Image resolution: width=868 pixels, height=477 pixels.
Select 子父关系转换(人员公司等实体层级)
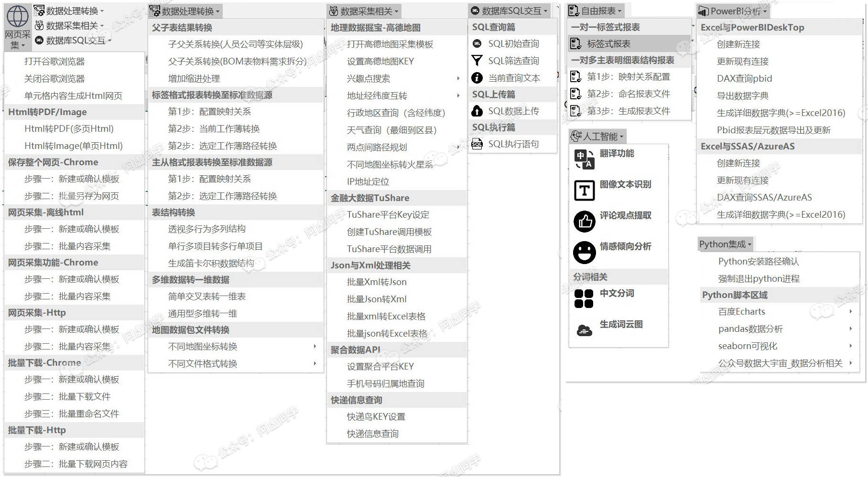[236, 44]
